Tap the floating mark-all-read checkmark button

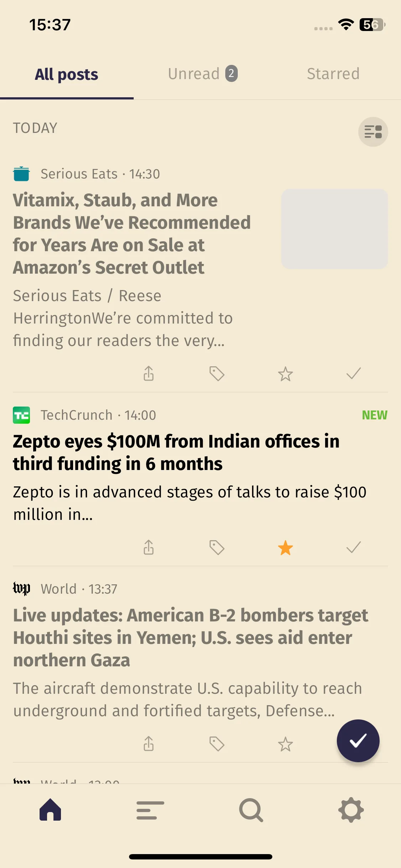tap(358, 741)
